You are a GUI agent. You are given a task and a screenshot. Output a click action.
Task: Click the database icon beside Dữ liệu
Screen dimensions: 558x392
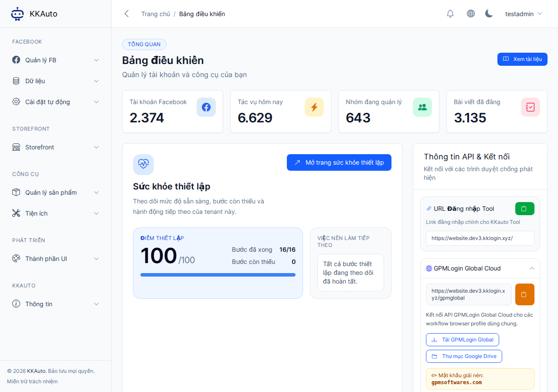click(x=16, y=81)
